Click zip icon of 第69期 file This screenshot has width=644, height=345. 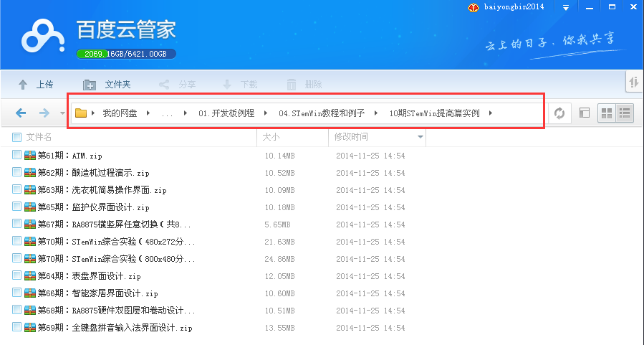[30, 328]
